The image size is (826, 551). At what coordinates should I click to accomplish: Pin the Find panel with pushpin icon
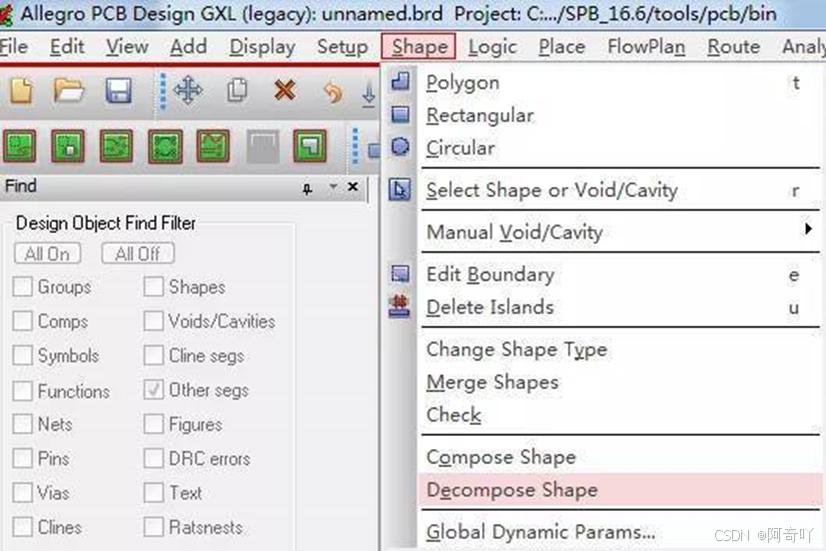[307, 189]
